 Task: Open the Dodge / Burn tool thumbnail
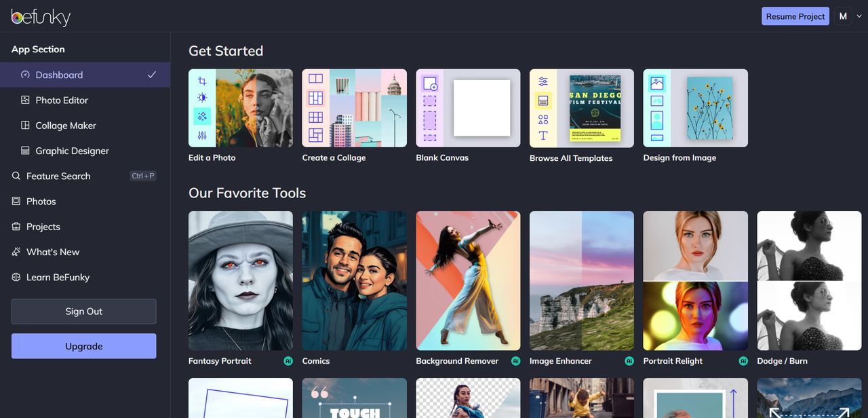coord(809,281)
